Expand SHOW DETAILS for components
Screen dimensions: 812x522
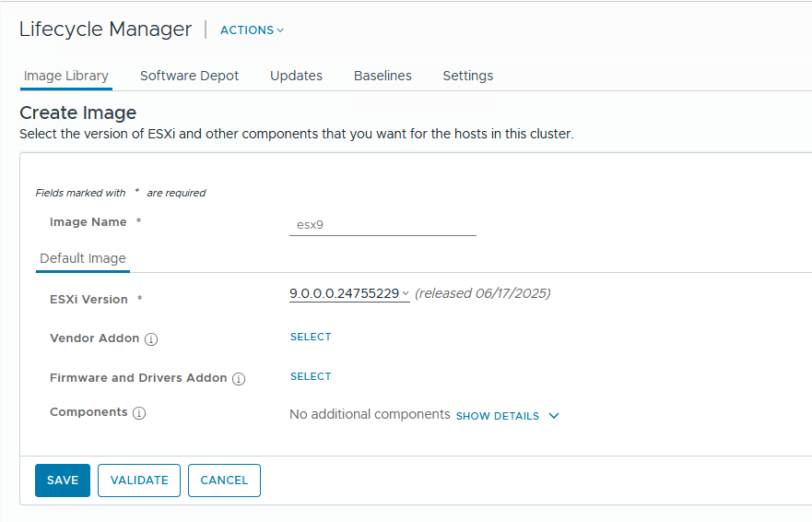pos(507,416)
